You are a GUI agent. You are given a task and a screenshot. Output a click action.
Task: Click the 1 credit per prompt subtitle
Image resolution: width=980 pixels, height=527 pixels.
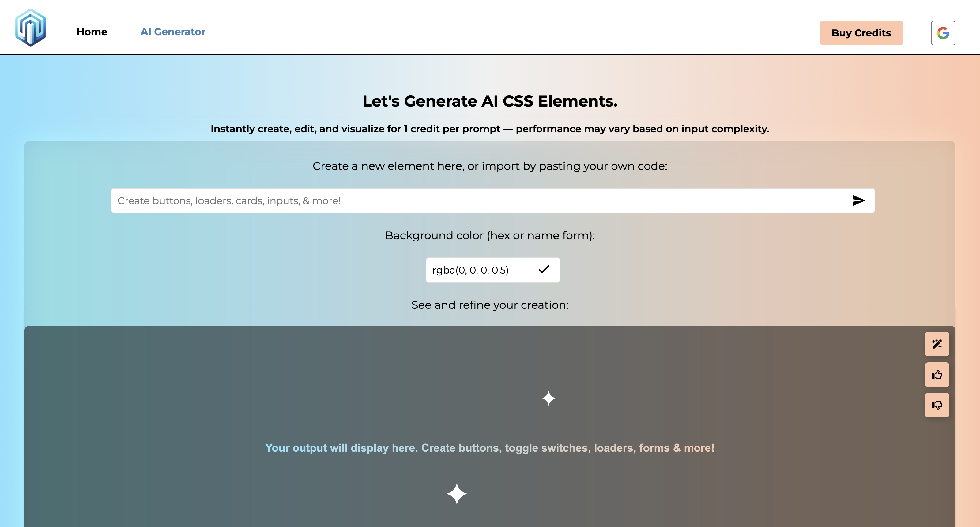[490, 129]
